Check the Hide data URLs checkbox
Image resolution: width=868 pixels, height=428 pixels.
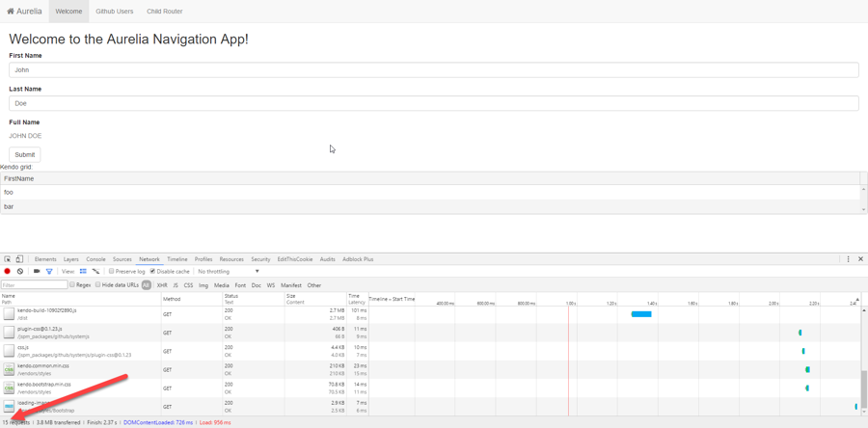click(x=98, y=285)
